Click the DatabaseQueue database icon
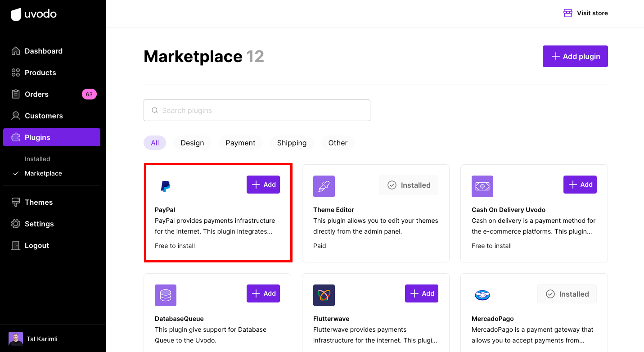Screen dimensions: 644x352 (x=166, y=295)
